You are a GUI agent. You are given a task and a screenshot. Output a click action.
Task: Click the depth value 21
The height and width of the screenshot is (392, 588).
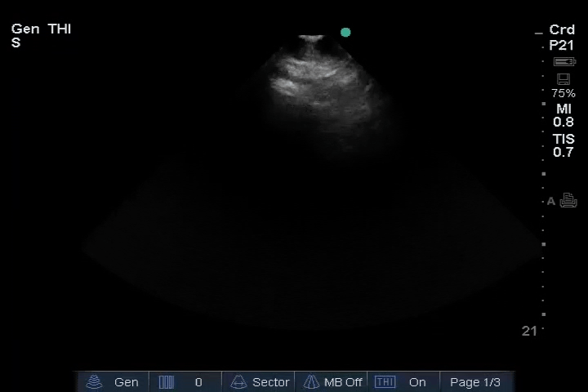[x=529, y=331]
